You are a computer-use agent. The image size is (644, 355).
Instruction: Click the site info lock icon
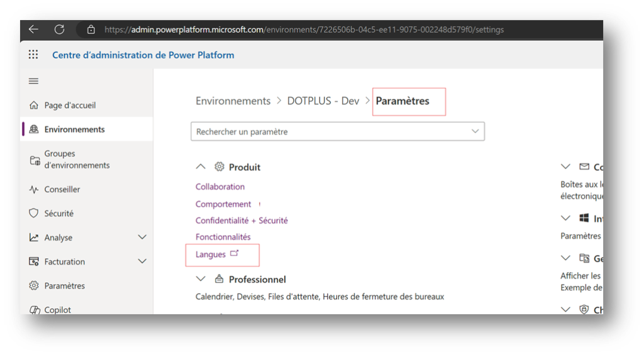[x=91, y=30]
